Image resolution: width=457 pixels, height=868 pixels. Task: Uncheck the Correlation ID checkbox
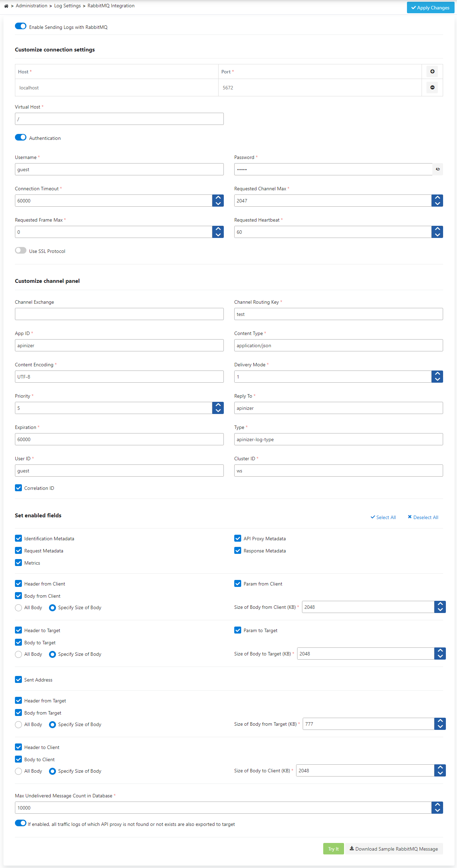pos(18,488)
